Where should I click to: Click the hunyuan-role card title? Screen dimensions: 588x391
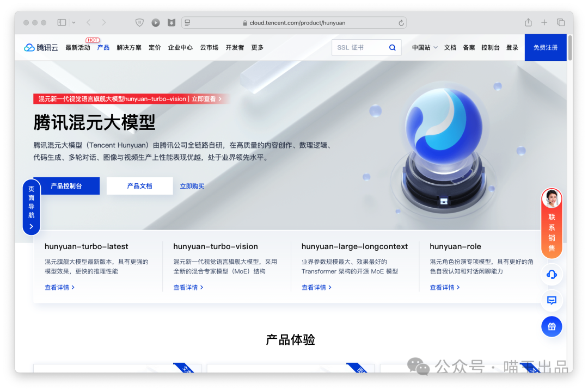455,246
